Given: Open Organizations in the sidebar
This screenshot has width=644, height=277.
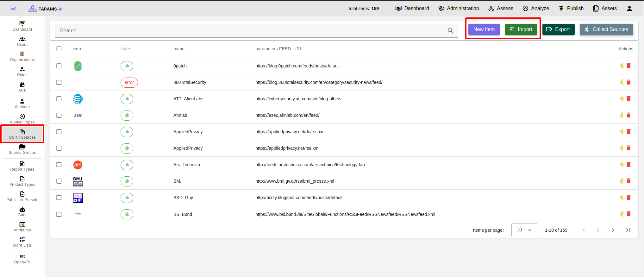Looking at the screenshot, I should pyautogui.click(x=22, y=57).
